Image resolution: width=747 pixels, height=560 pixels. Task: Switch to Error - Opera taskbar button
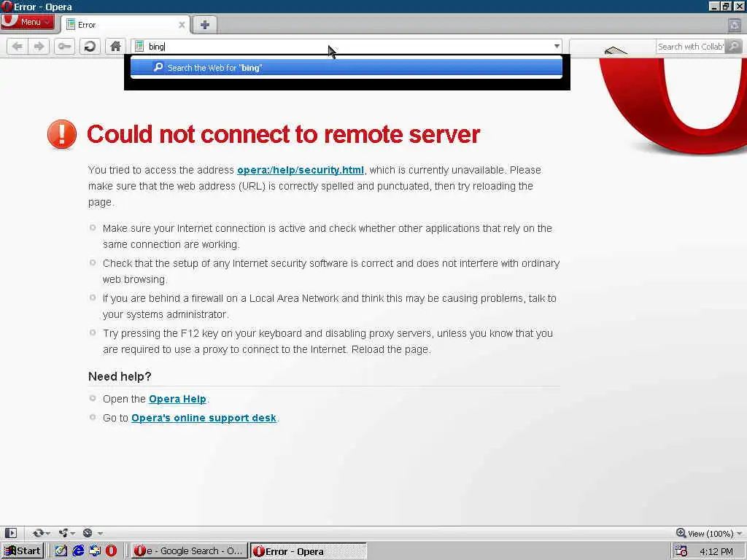pos(309,551)
